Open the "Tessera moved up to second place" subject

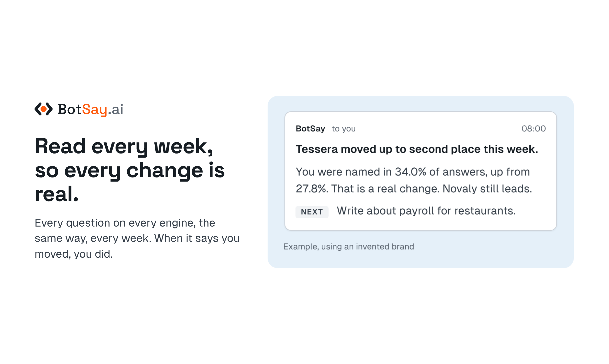point(417,149)
